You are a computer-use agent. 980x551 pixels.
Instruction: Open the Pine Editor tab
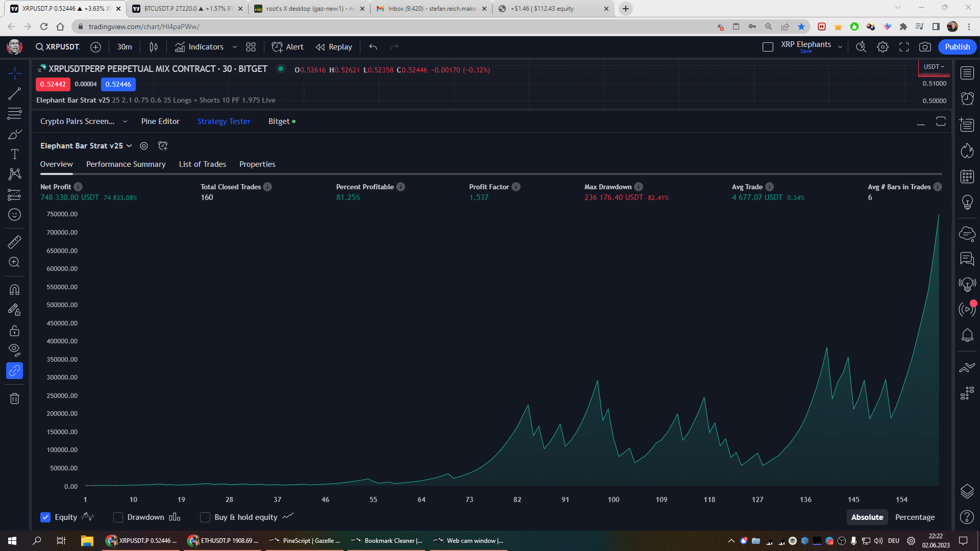pos(160,121)
